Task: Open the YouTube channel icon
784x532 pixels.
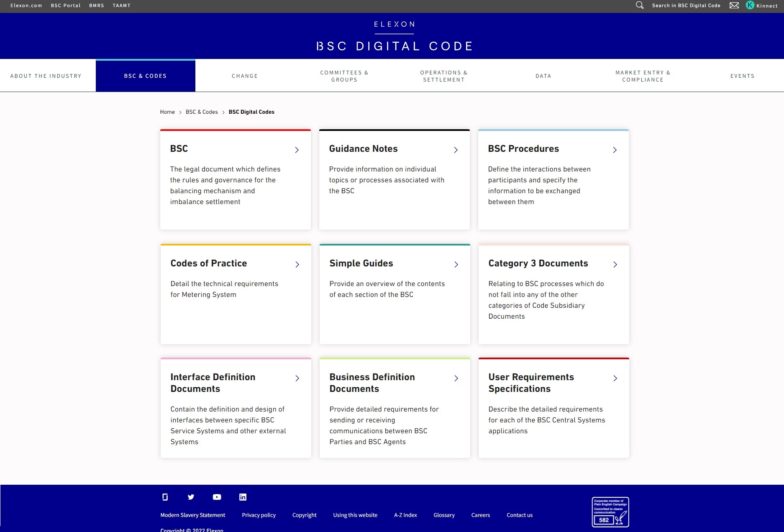Action: (x=217, y=497)
